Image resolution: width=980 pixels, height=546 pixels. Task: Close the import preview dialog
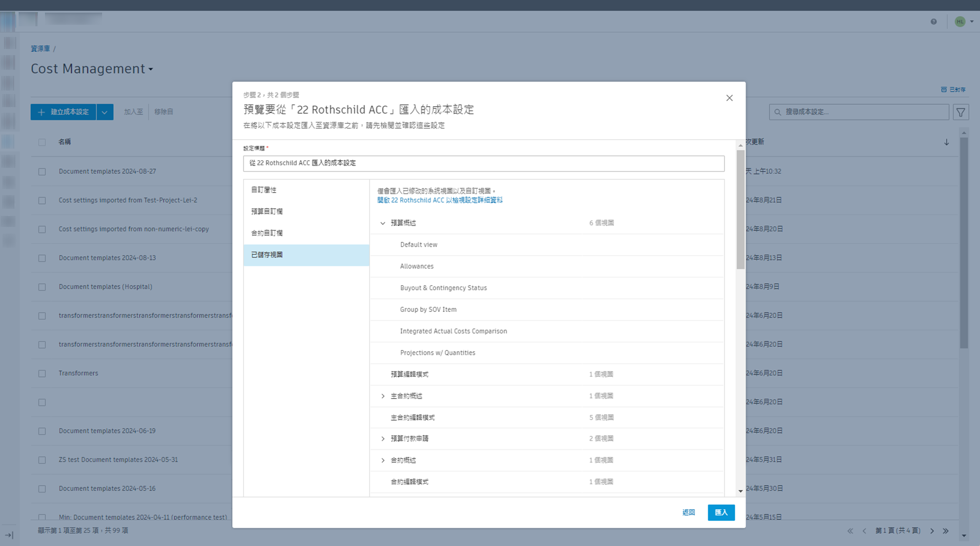point(729,98)
